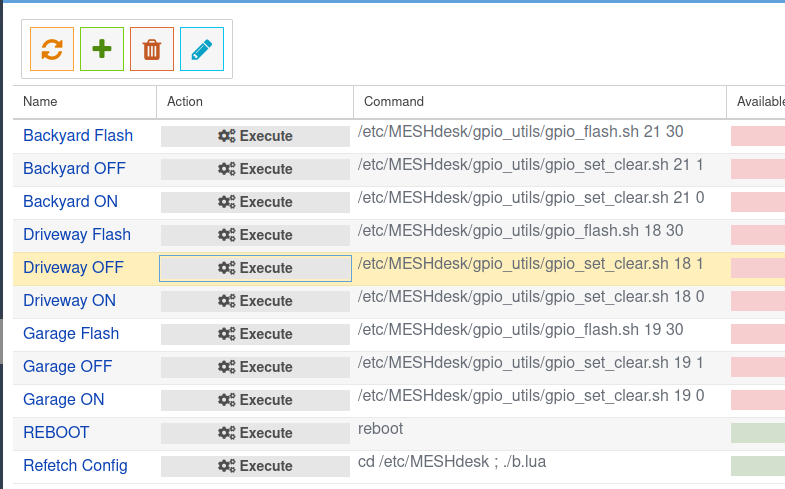Select the Driveway Flash entry
The height and width of the screenshot is (489, 785).
click(x=77, y=235)
